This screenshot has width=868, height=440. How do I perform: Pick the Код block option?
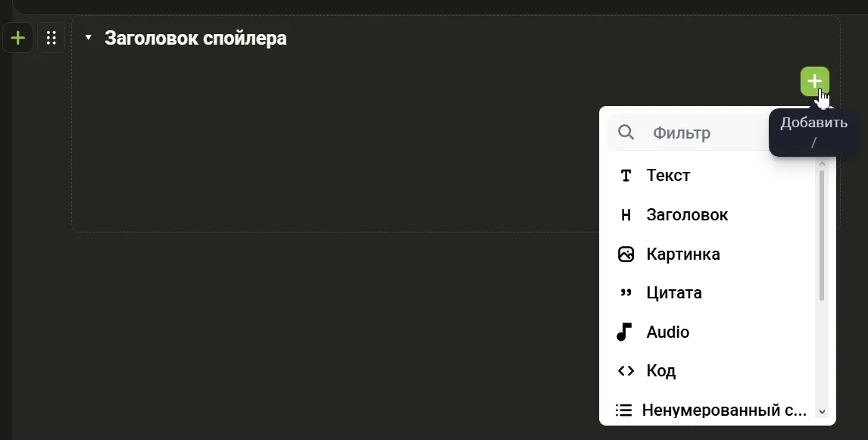pyautogui.click(x=660, y=371)
